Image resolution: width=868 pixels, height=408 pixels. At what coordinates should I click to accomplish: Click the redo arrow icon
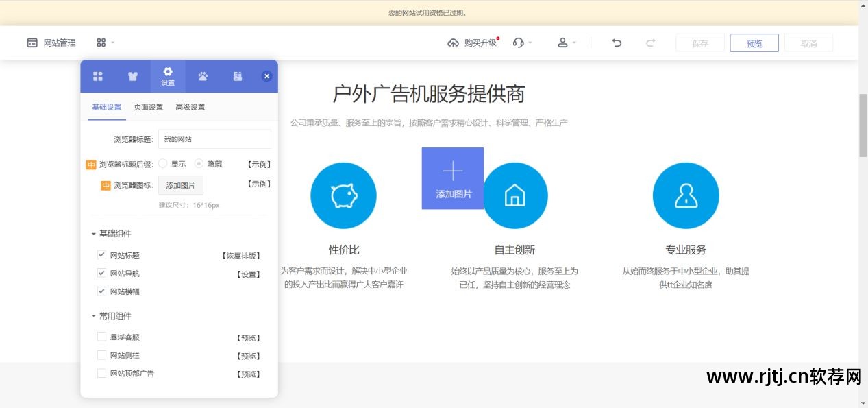[x=650, y=43]
